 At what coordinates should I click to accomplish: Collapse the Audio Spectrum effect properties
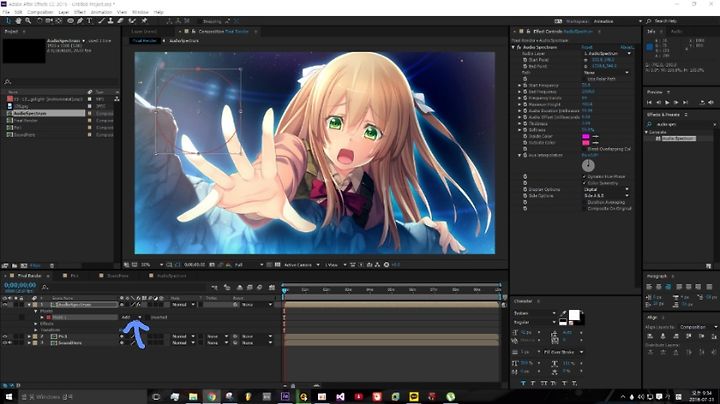tap(514, 47)
